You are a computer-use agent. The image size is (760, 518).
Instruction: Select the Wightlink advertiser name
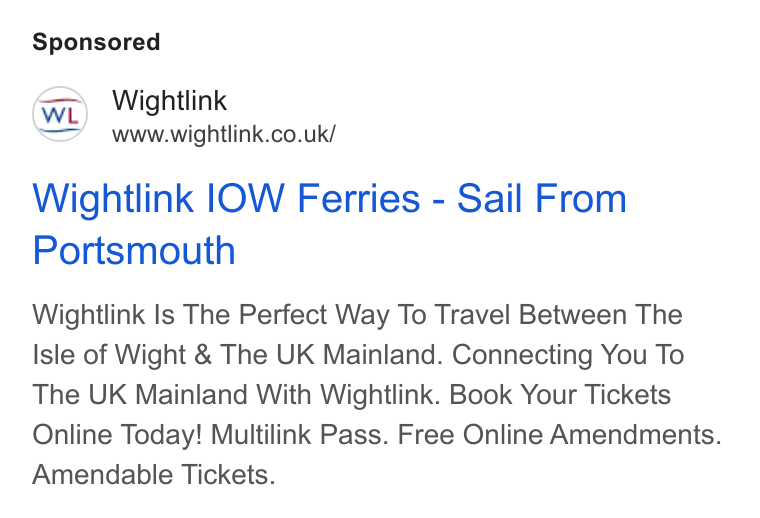pyautogui.click(x=169, y=101)
